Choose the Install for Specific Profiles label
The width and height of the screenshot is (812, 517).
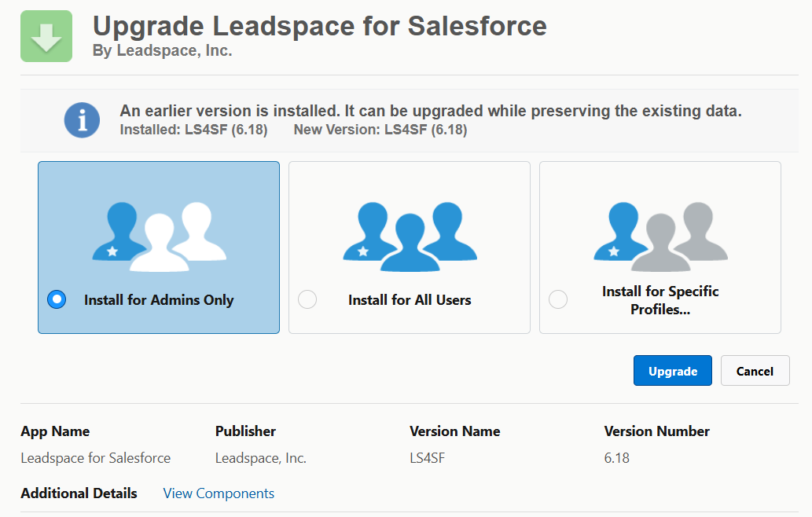[x=660, y=300]
